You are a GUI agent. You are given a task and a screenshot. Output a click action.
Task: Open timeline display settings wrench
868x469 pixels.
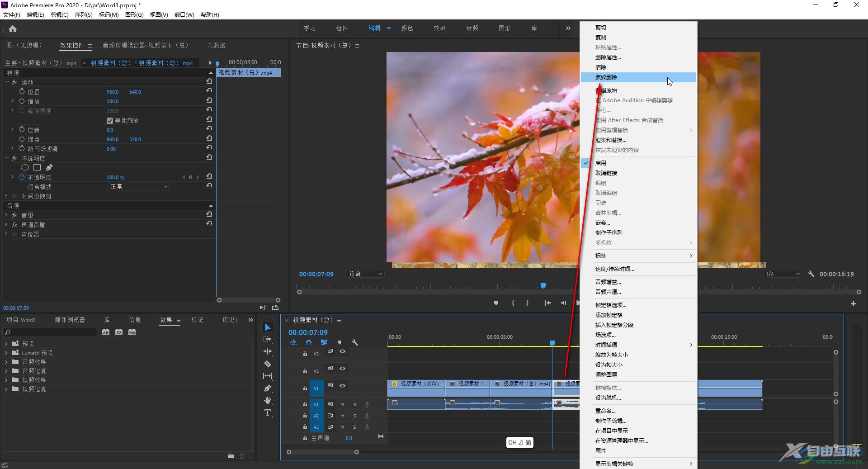click(x=355, y=343)
